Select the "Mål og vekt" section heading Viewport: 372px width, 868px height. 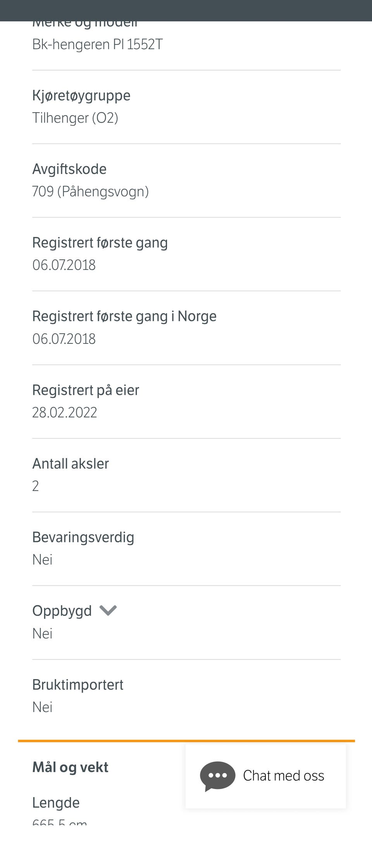point(70,767)
